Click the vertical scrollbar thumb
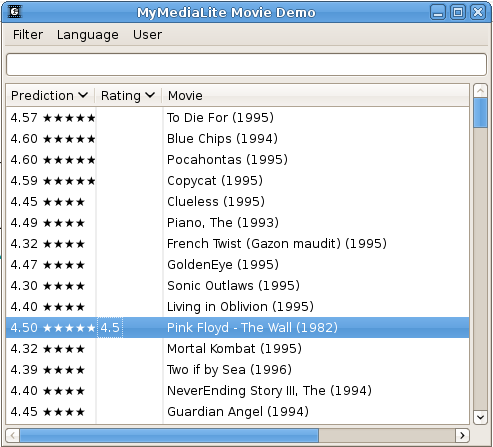 [x=480, y=112]
